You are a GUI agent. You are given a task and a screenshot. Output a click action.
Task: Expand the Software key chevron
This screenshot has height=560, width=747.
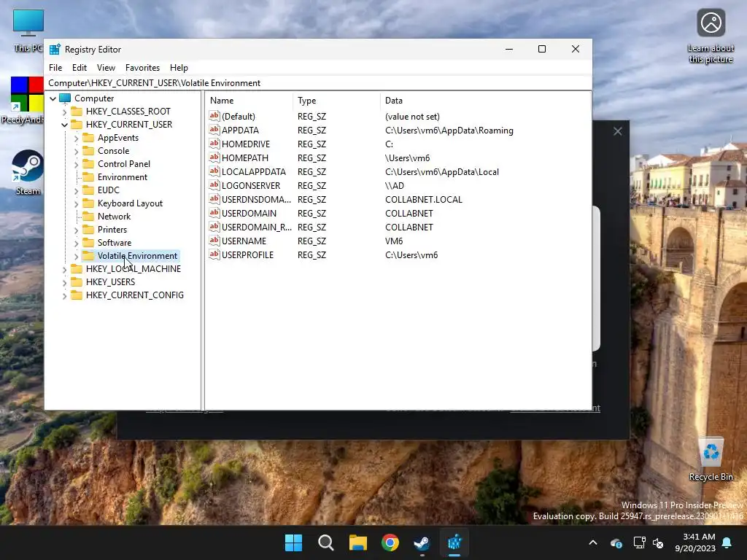coord(76,244)
